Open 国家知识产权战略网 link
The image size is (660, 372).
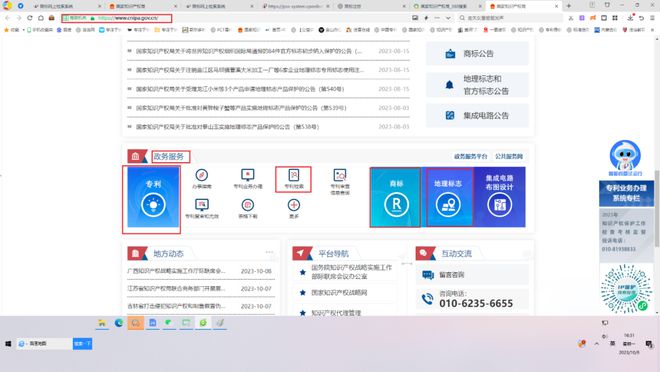(x=339, y=292)
